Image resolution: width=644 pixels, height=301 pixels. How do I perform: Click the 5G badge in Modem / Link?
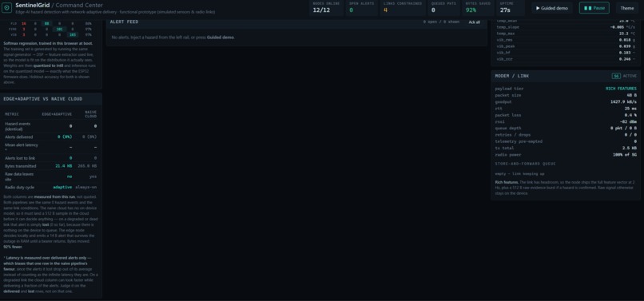[616, 76]
